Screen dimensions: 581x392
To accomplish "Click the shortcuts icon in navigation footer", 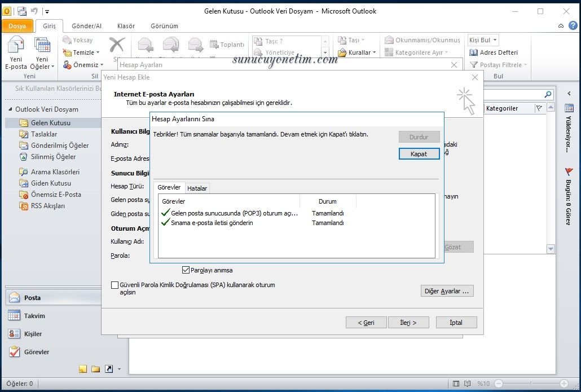I will click(x=108, y=369).
